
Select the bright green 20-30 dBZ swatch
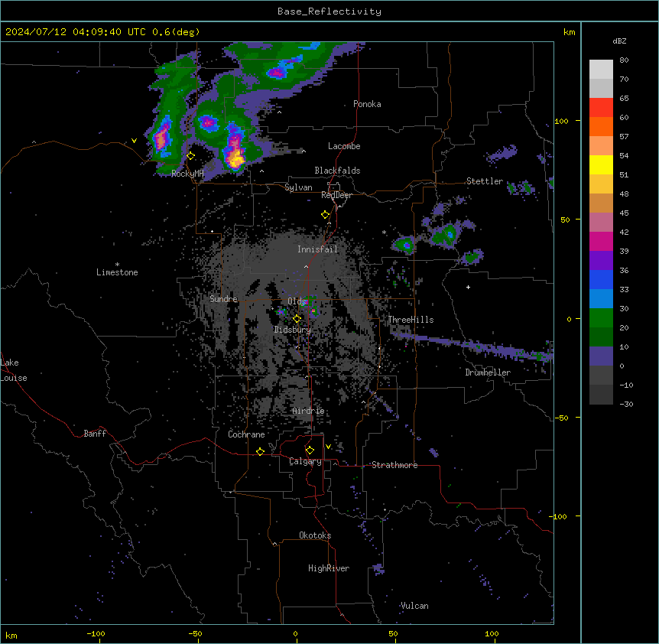[x=601, y=318]
